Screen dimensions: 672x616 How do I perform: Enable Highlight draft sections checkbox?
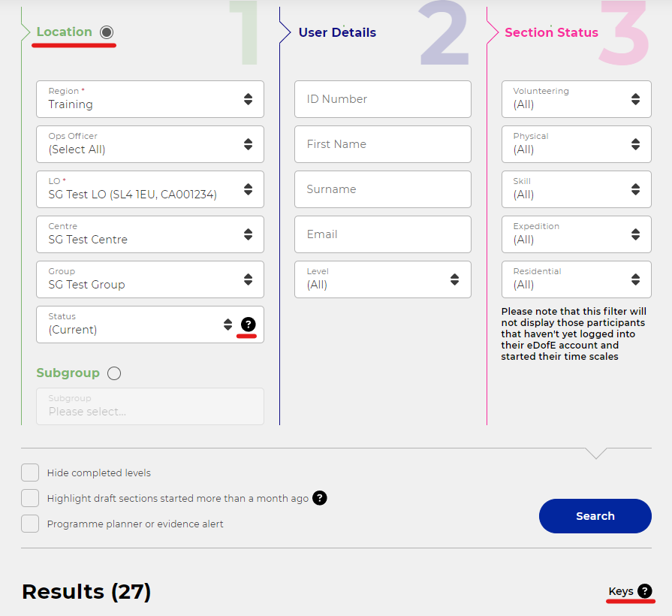pos(30,498)
